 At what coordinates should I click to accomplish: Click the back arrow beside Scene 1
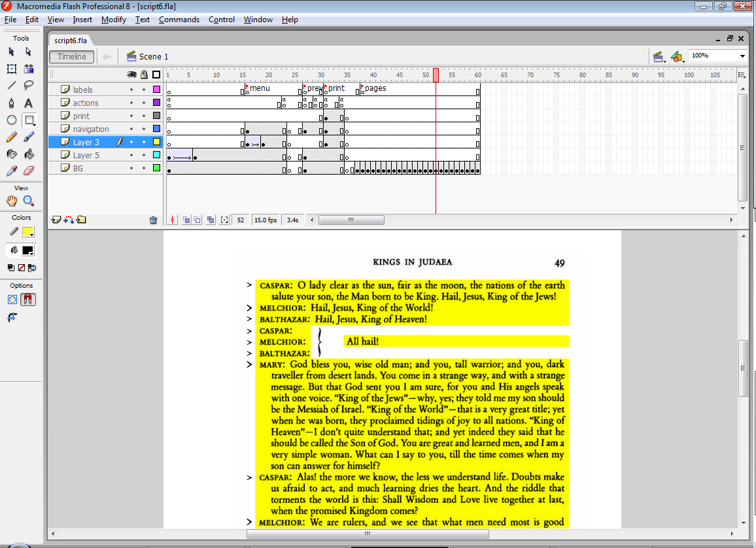(107, 57)
